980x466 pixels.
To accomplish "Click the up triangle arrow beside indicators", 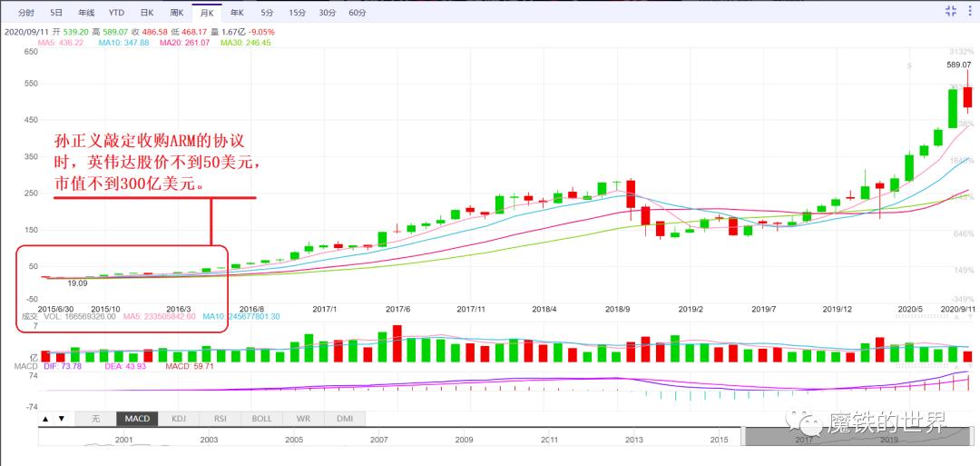I will 44,419.
